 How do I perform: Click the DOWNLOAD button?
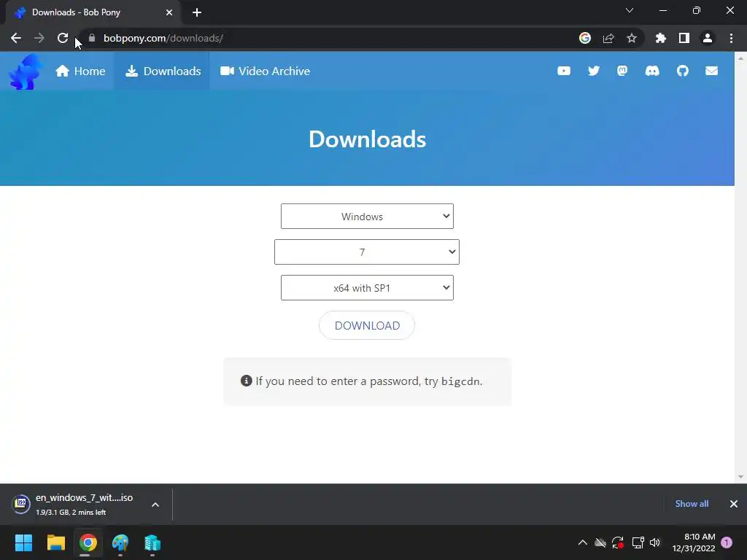click(x=367, y=325)
